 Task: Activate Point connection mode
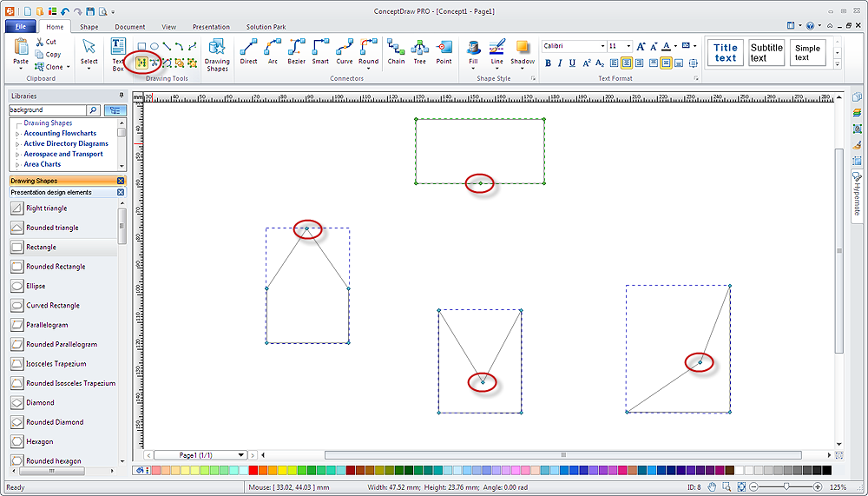point(444,51)
